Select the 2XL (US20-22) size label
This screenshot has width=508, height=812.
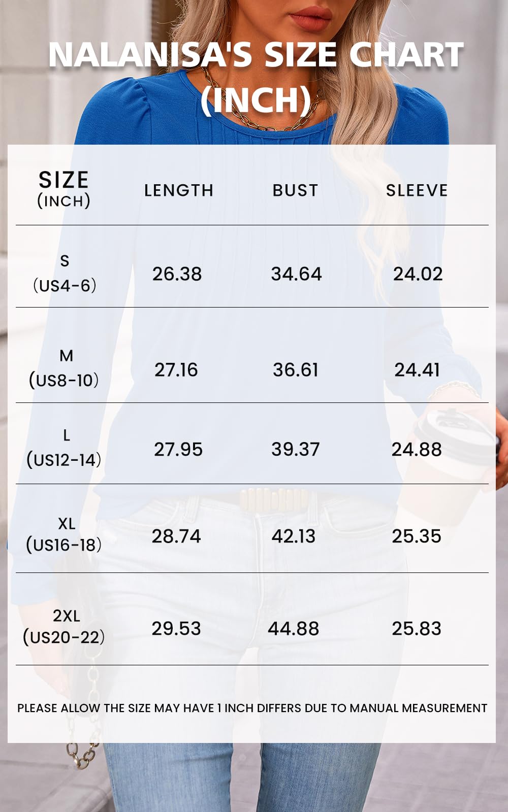[x=65, y=626]
